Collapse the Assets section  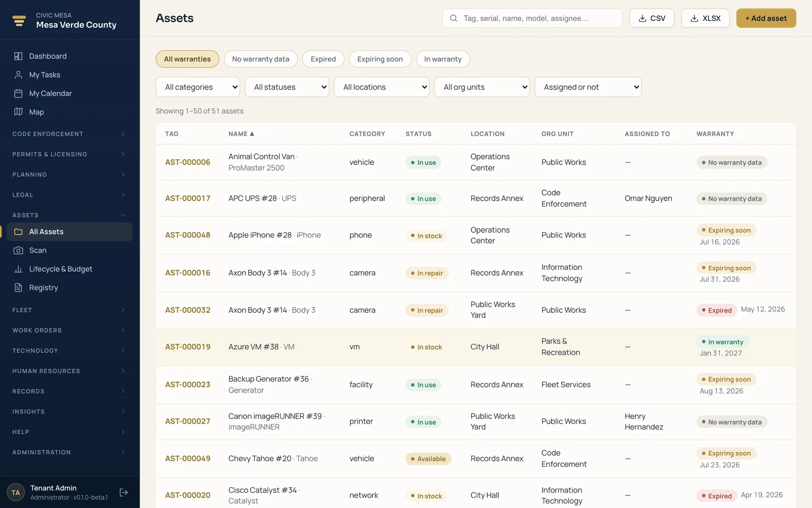click(70, 215)
